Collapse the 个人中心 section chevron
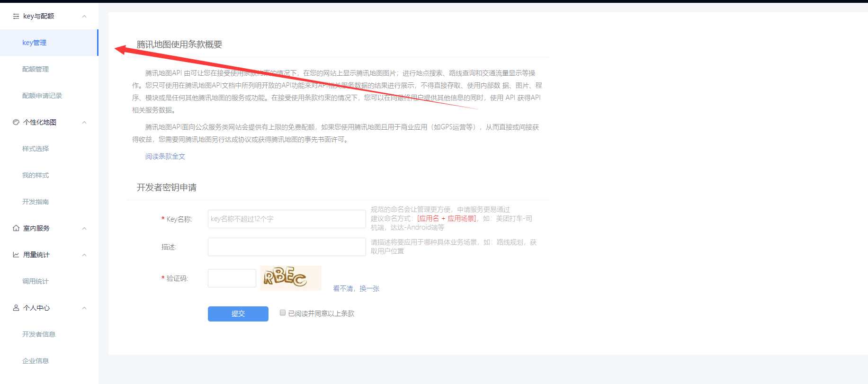Viewport: 868px width, 384px height. pyautogui.click(x=84, y=308)
